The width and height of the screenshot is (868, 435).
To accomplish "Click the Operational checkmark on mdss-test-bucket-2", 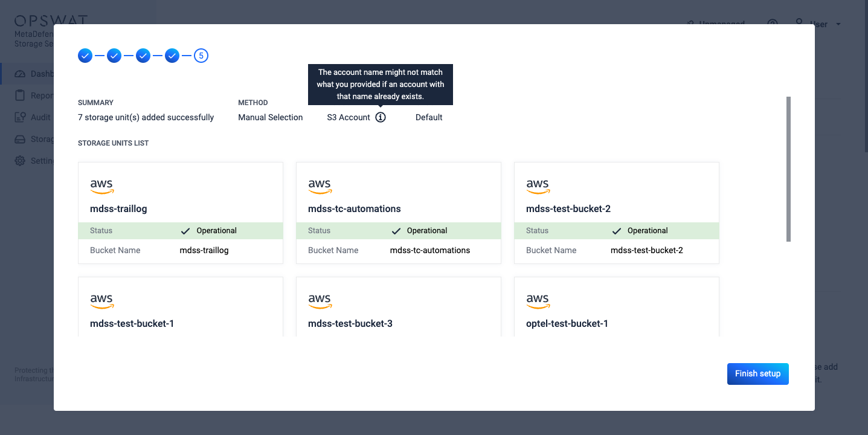I will click(x=616, y=231).
